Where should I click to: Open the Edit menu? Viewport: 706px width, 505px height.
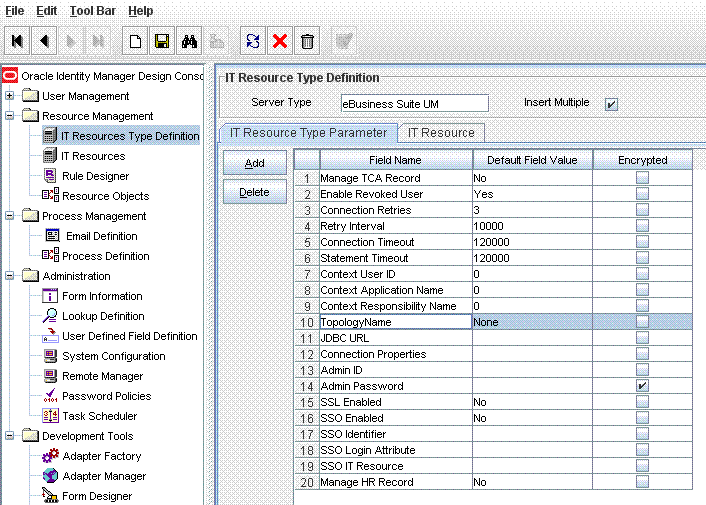(x=46, y=10)
